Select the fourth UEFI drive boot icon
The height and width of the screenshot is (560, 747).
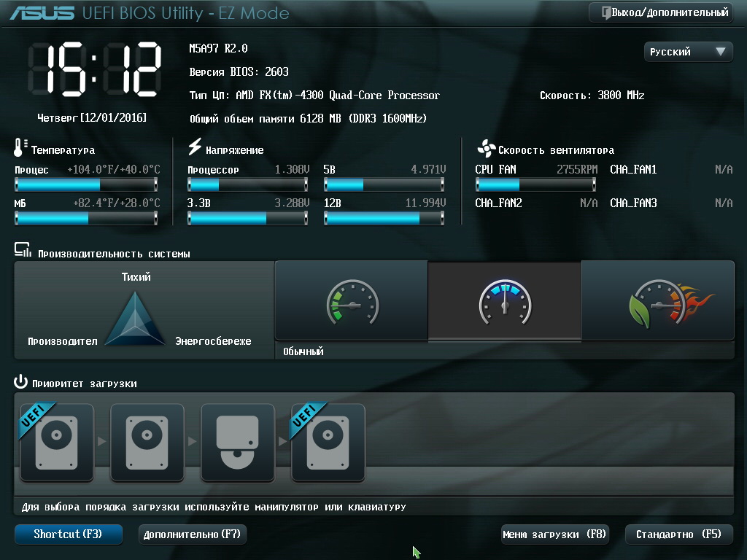[328, 443]
